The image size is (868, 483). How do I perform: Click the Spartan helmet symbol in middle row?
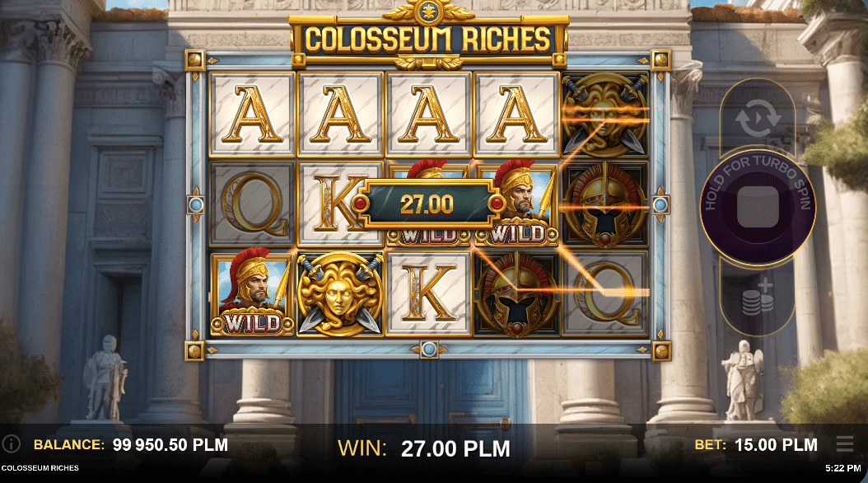pos(605,204)
